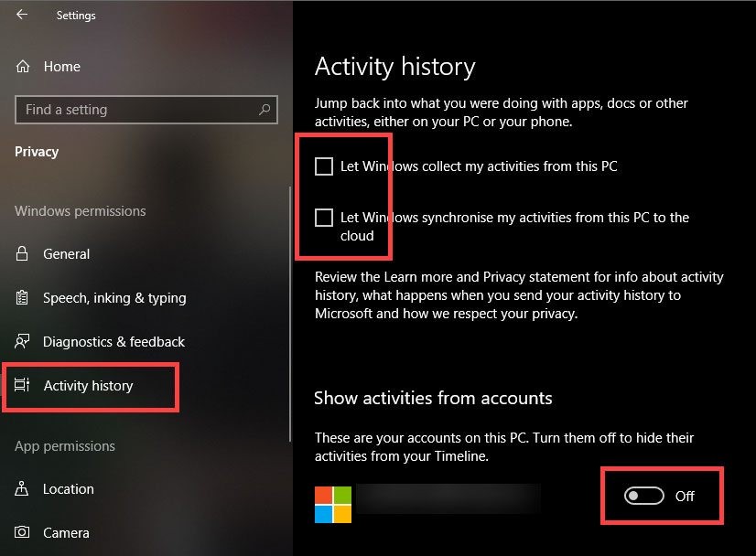Open Speech, inking & typing settings
The height and width of the screenshot is (556, 756).
[115, 297]
